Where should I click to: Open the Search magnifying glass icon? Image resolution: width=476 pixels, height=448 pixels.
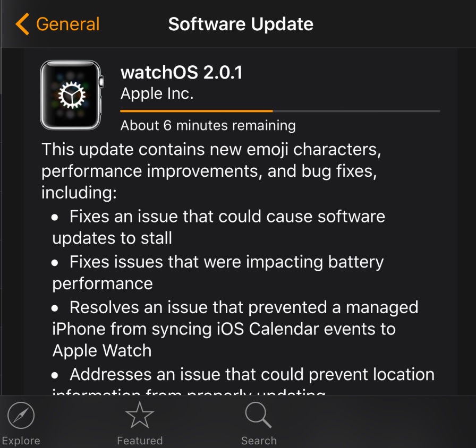[x=258, y=415]
